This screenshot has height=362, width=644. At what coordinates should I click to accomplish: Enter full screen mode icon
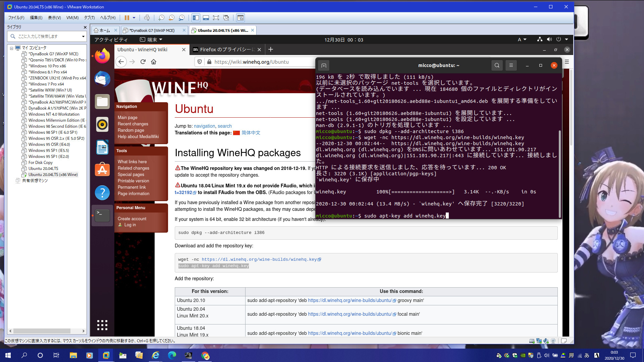click(216, 18)
